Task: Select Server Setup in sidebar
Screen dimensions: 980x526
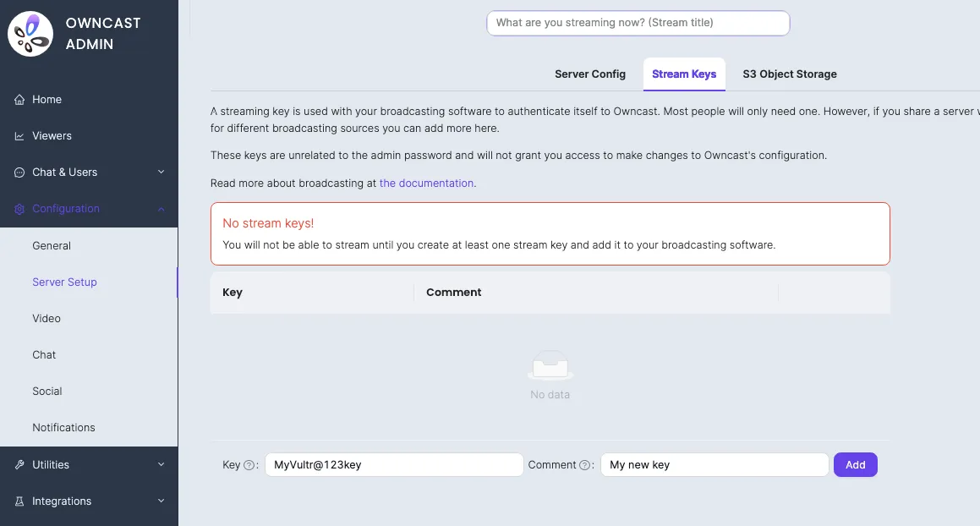Action: click(x=89, y=282)
